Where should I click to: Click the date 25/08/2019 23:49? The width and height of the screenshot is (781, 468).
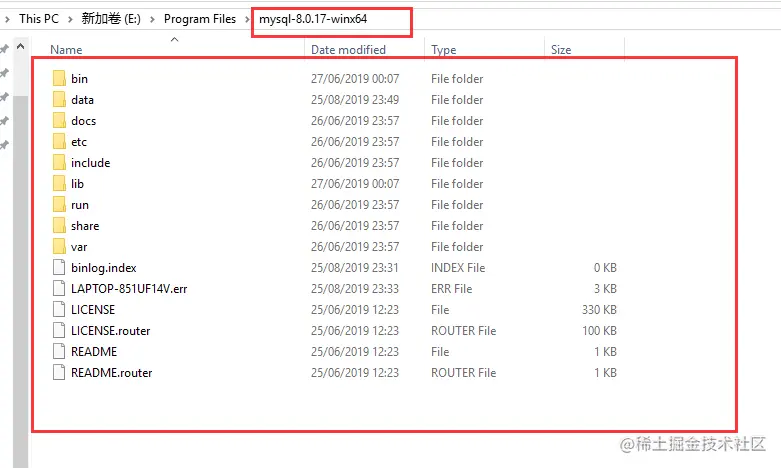355,100
